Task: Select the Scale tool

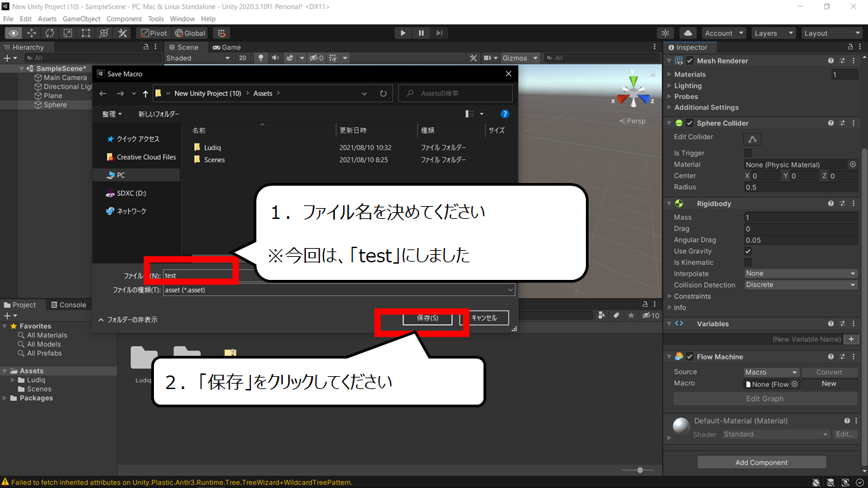Action: click(68, 33)
